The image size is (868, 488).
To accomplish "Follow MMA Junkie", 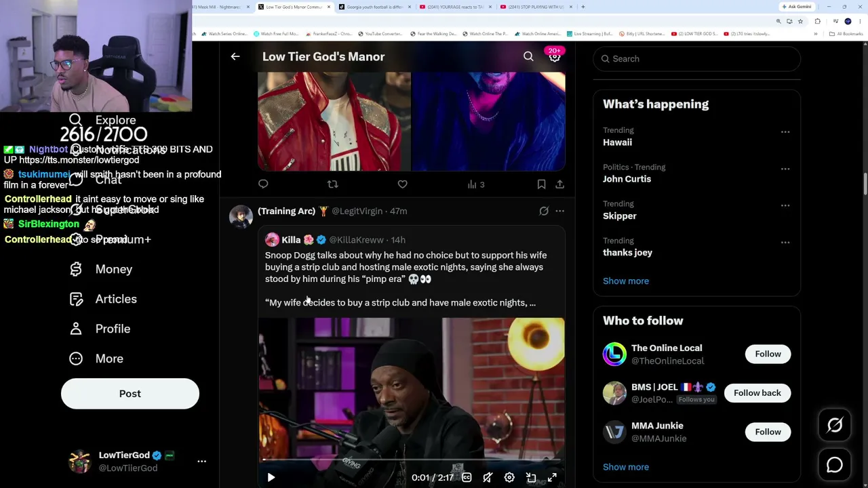I will 768,432.
